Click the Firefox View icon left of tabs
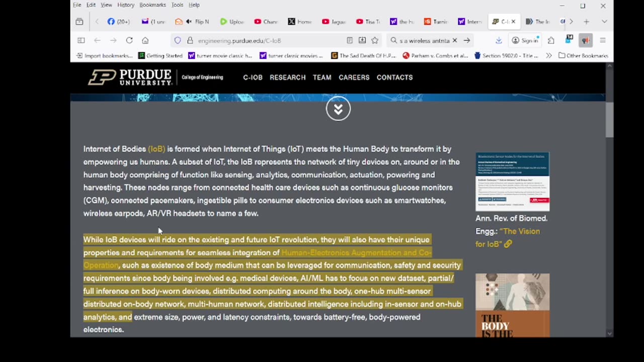Screen dimensions: 644x362 tap(79, 22)
